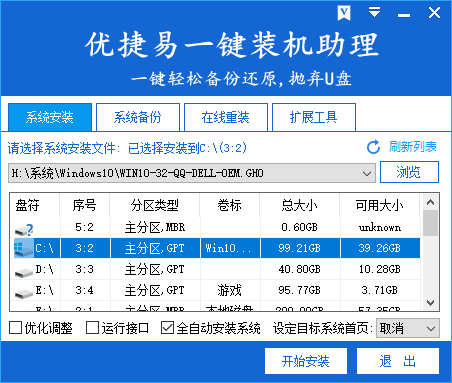The width and height of the screenshot is (452, 383).
Task: Click the drive icon for E:\
Action: tap(24, 294)
